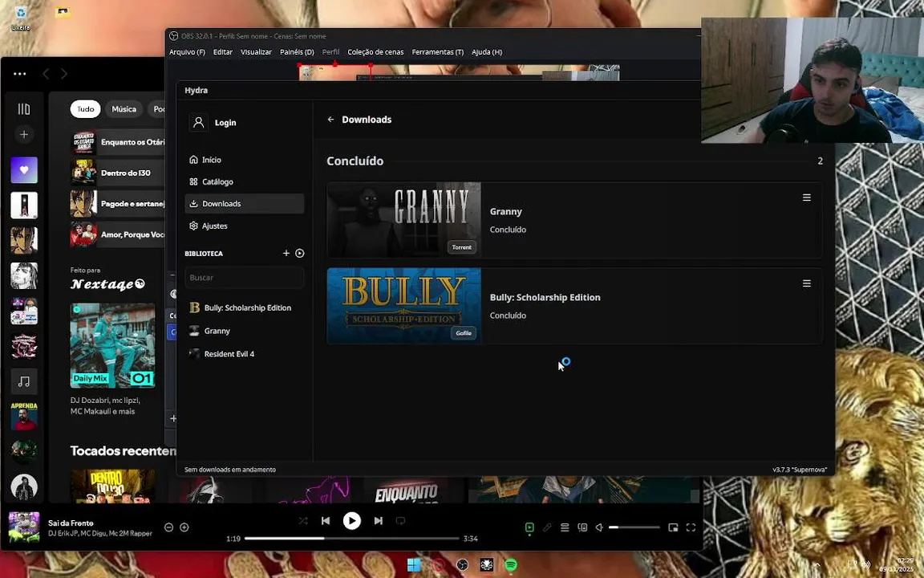Click the Bully cover thumbnail
This screenshot has width=924, height=578.
coord(403,306)
